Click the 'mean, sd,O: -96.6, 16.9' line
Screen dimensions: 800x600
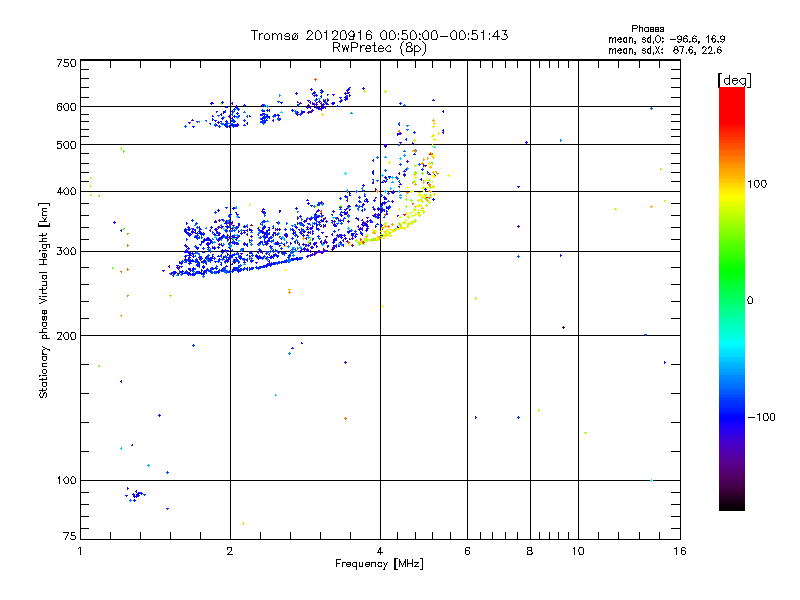[x=667, y=39]
